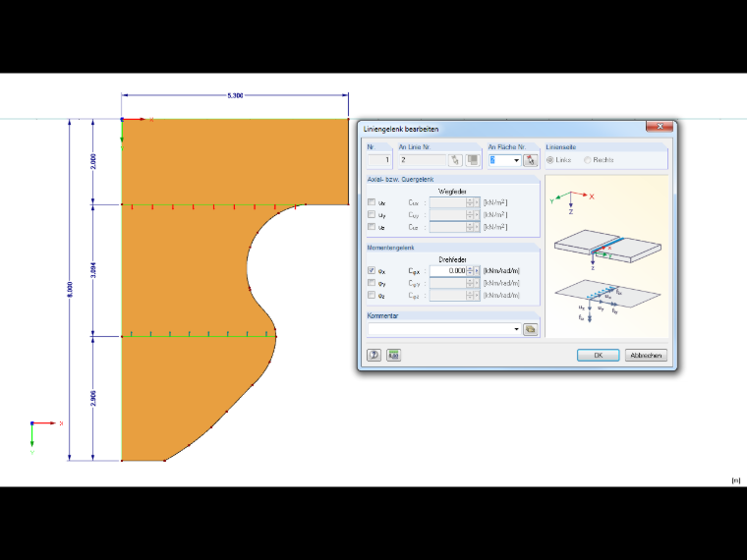Uncheck the φx moment hinge checkbox
Screen dimensions: 747x560
click(x=372, y=270)
